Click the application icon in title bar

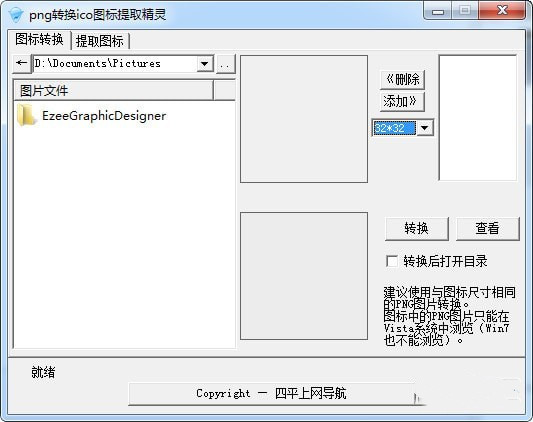coord(15,15)
